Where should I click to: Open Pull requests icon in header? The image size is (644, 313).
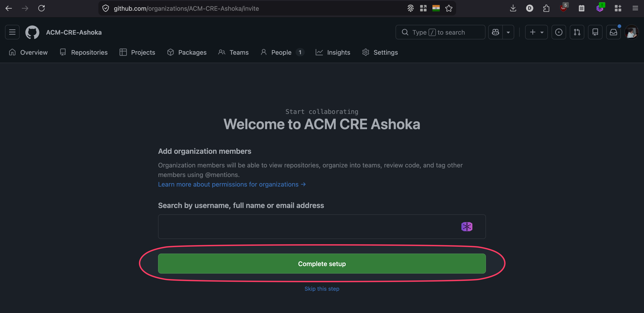coord(577,32)
